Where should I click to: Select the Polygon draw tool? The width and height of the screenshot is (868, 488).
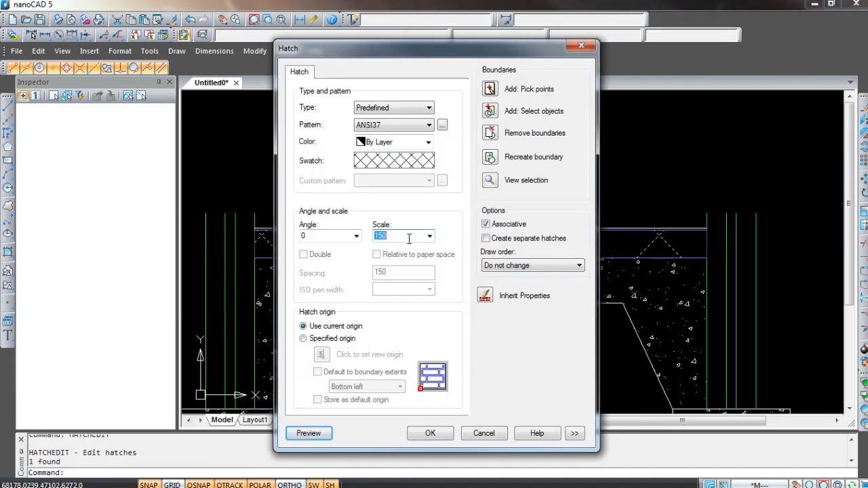[7, 147]
